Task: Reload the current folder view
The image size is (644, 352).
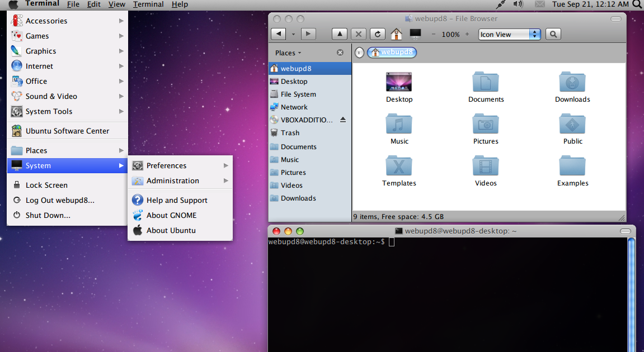Action: [378, 34]
